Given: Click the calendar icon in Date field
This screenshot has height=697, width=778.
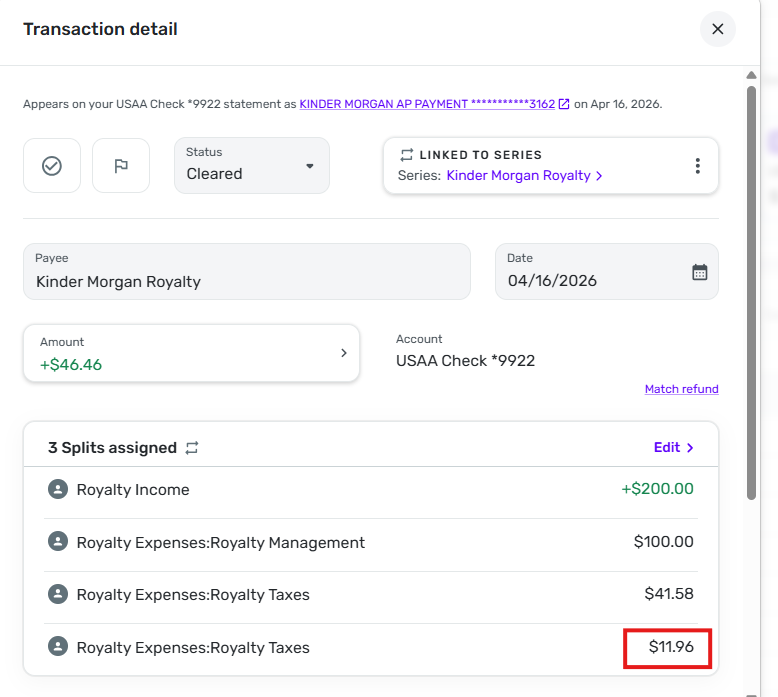Looking at the screenshot, I should coord(700,272).
